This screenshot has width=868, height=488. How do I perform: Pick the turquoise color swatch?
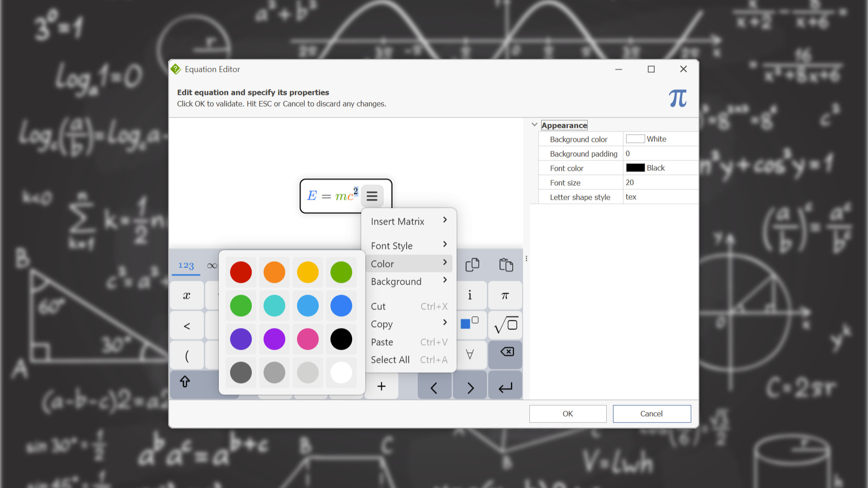[274, 306]
